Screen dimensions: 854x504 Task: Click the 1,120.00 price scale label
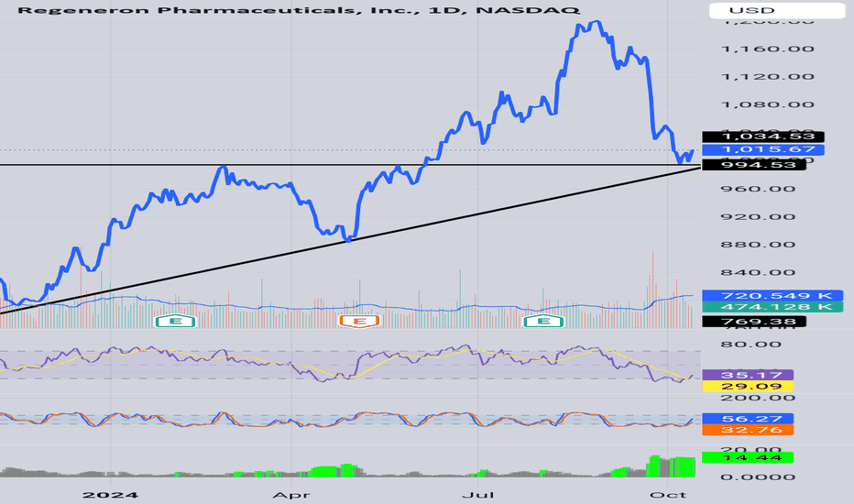pos(767,76)
